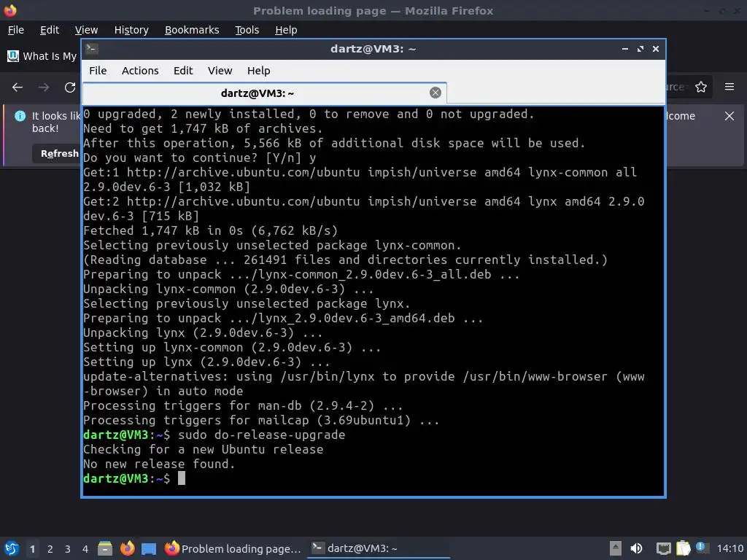Click terminal icon in terminal title bar
This screenshot has width=747, height=560.
pyautogui.click(x=92, y=49)
